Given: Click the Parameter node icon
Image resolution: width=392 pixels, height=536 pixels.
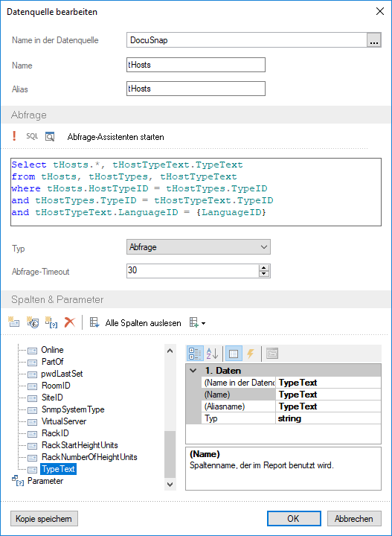Looking at the screenshot, I should coord(17,481).
